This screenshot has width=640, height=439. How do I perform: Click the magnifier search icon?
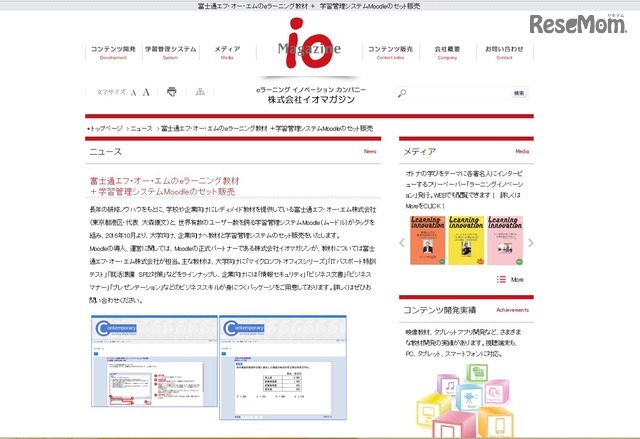402,93
